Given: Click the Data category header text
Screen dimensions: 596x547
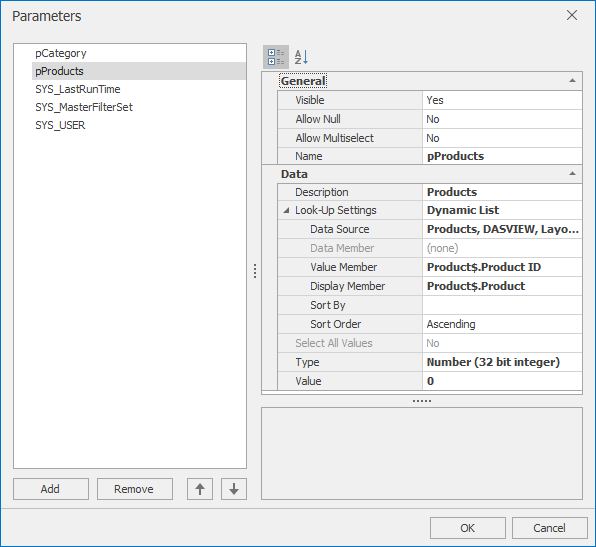Looking at the screenshot, I should click(x=294, y=174).
